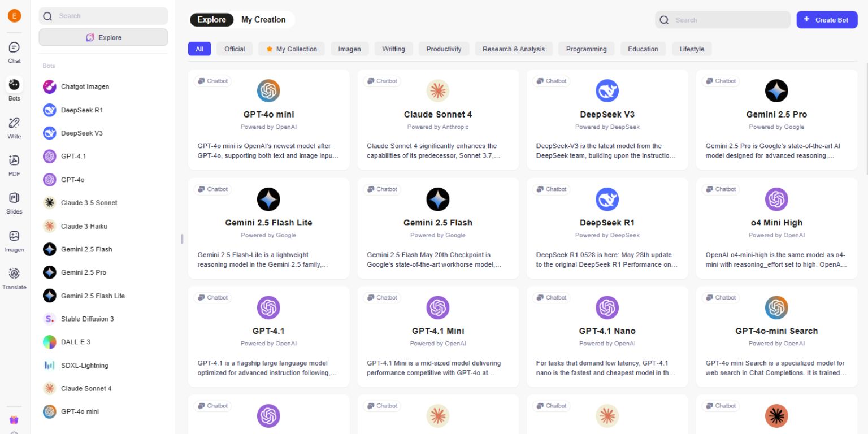Open the Gemini 2.5 Pro bot card
868x434 pixels.
coord(776,119)
